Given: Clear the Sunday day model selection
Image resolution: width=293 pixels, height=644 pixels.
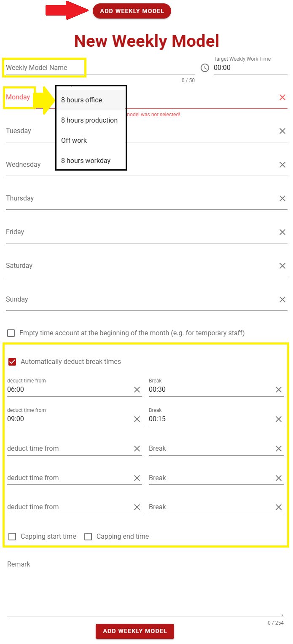Looking at the screenshot, I should [282, 299].
